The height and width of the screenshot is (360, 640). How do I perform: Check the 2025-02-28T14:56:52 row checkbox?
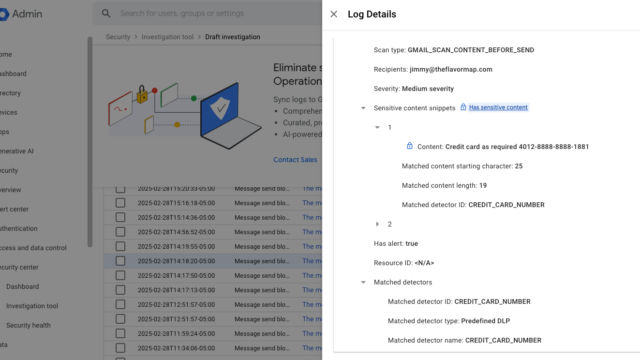[120, 232]
